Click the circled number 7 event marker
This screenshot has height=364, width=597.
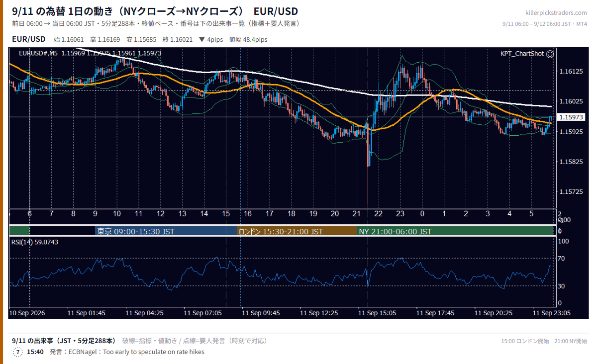pyautogui.click(x=18, y=352)
